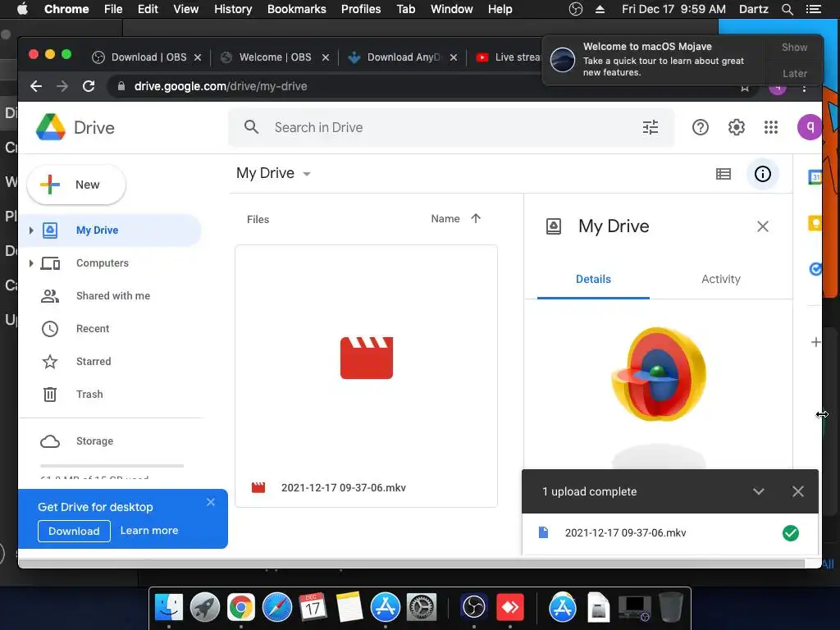Open Storage page
The height and width of the screenshot is (630, 840).
(x=95, y=441)
